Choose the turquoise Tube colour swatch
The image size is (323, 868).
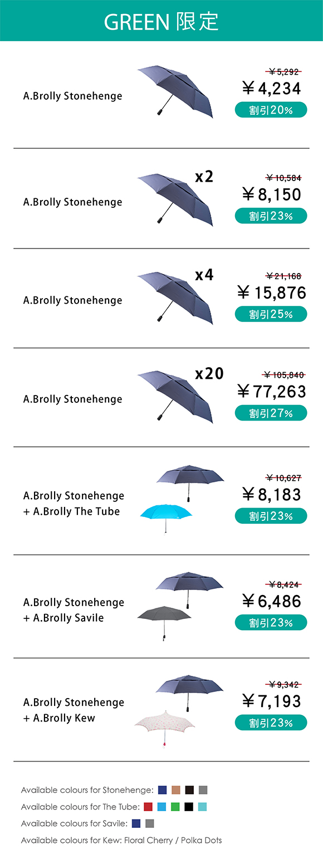pos(202,807)
